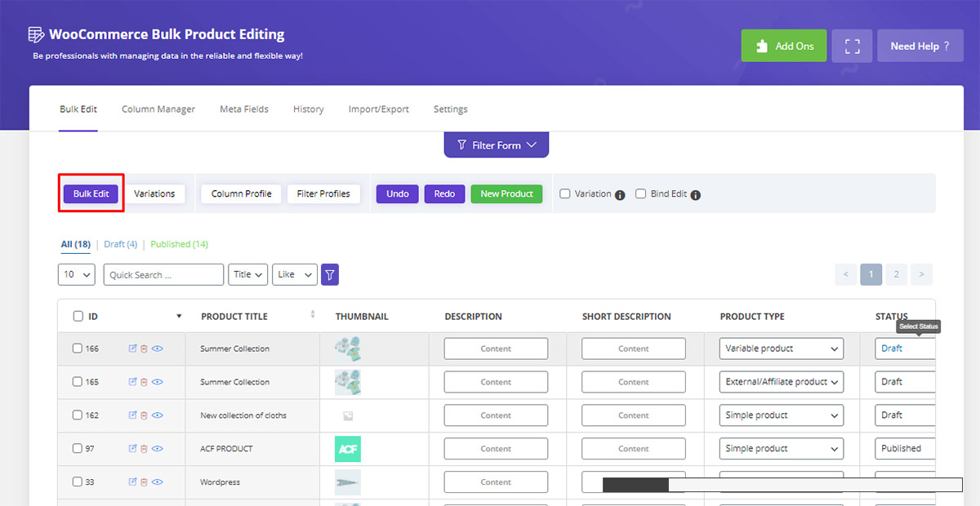Open the Like operator dropdown
This screenshot has height=506, width=980.
click(294, 275)
